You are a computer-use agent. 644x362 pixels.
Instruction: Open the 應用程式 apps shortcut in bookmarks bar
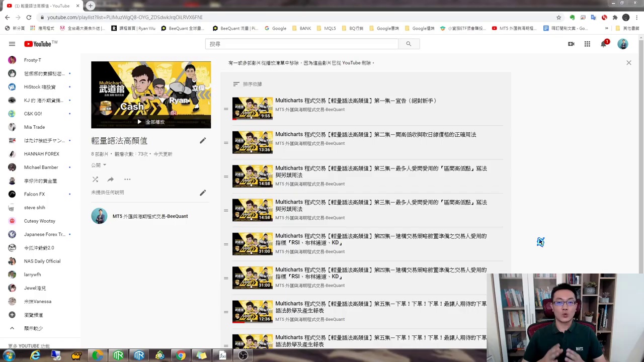pos(42,28)
